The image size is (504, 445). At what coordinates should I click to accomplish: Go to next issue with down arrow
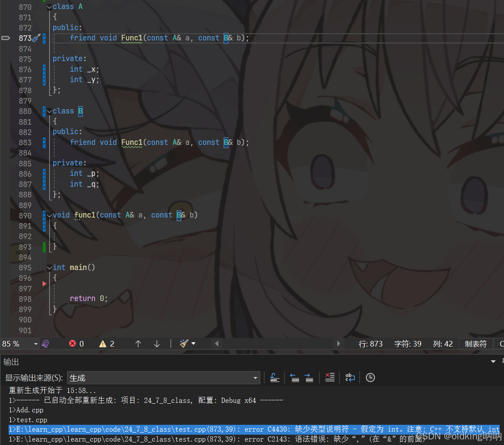coord(157,344)
